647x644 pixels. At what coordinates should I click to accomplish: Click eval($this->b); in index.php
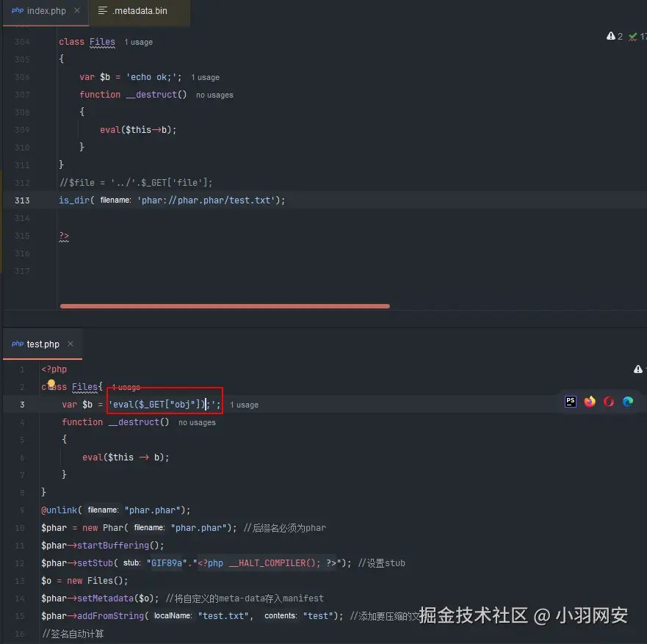(x=138, y=129)
